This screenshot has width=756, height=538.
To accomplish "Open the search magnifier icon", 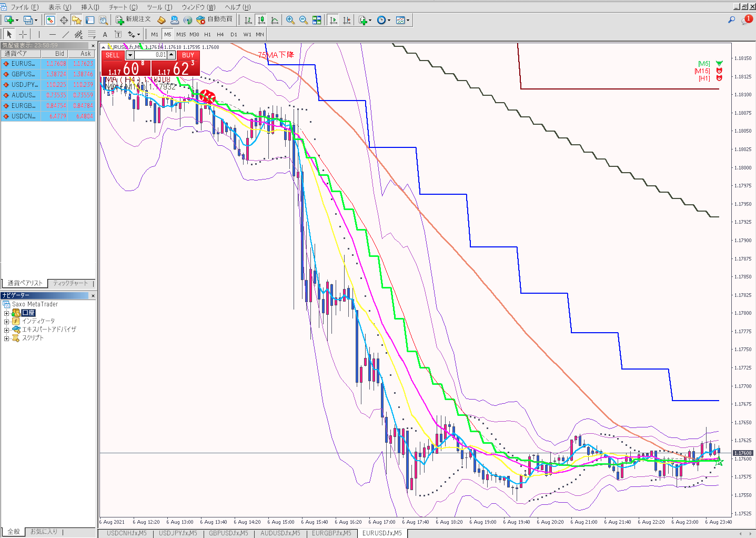I will [731, 20].
